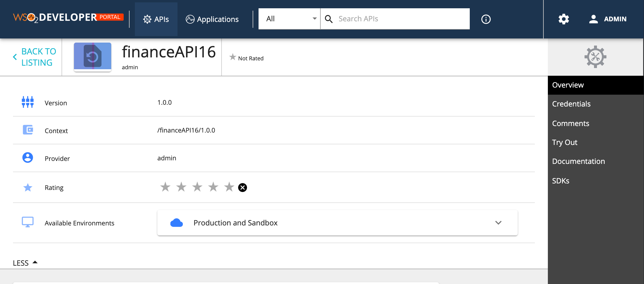Click the admin provider value

point(167,158)
